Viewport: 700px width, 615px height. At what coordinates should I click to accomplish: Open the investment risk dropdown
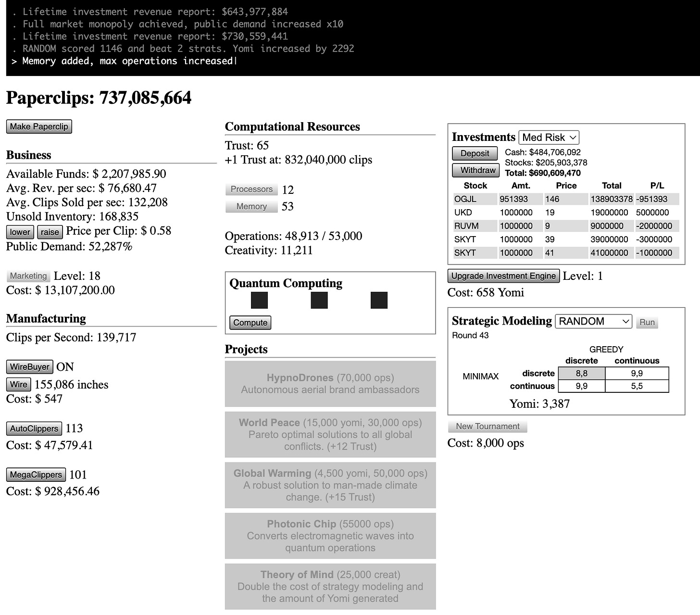tap(549, 138)
